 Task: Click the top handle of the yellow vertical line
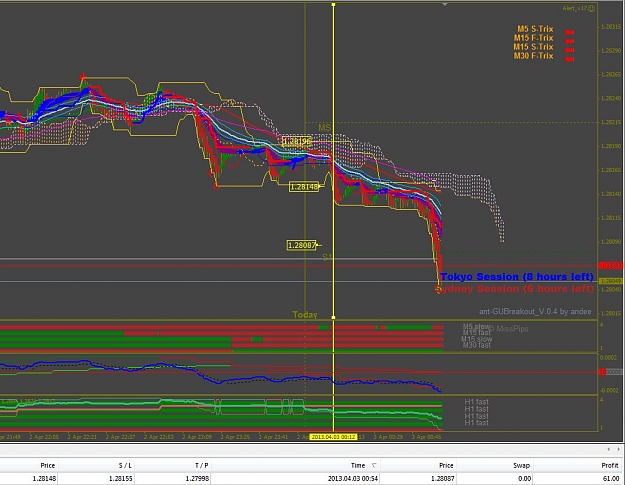(333, 5)
